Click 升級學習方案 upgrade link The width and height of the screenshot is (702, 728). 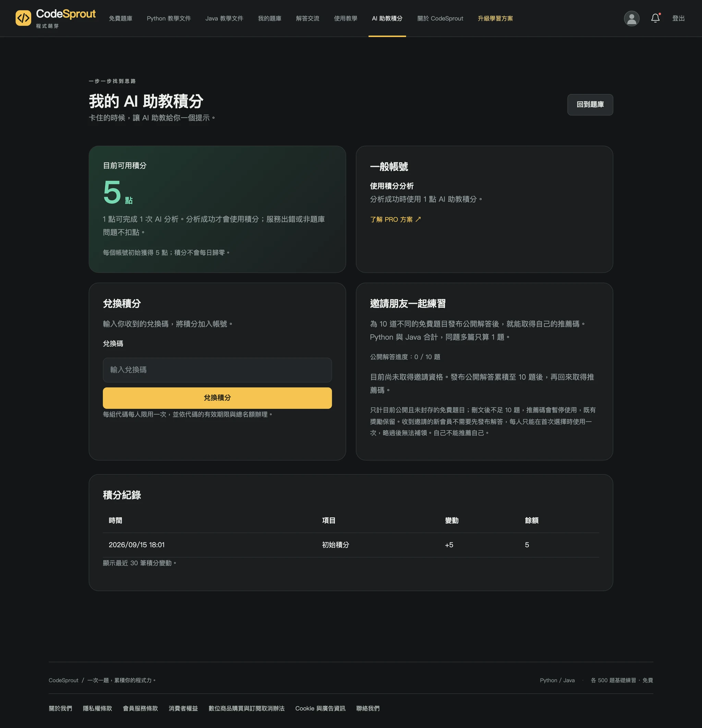click(x=495, y=18)
